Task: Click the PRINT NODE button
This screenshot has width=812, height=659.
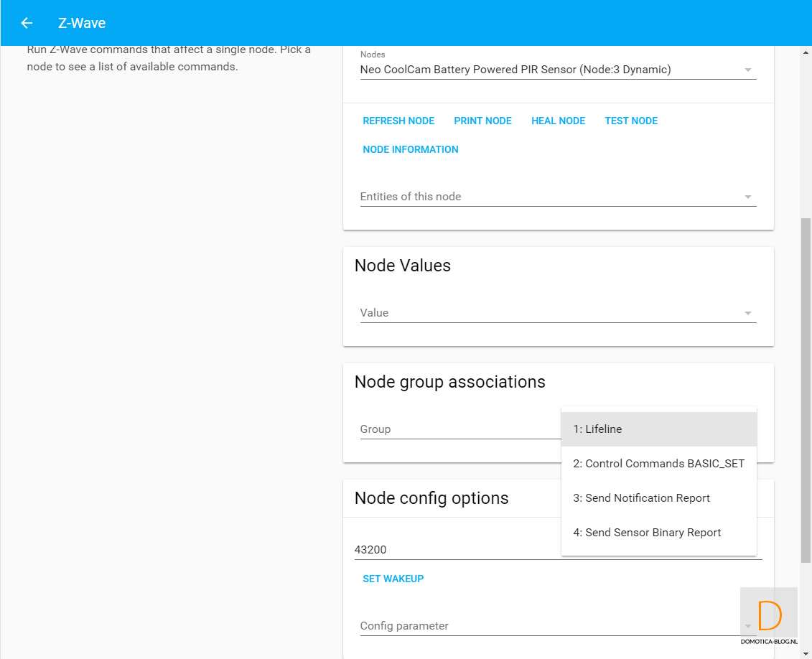Action: [x=482, y=121]
